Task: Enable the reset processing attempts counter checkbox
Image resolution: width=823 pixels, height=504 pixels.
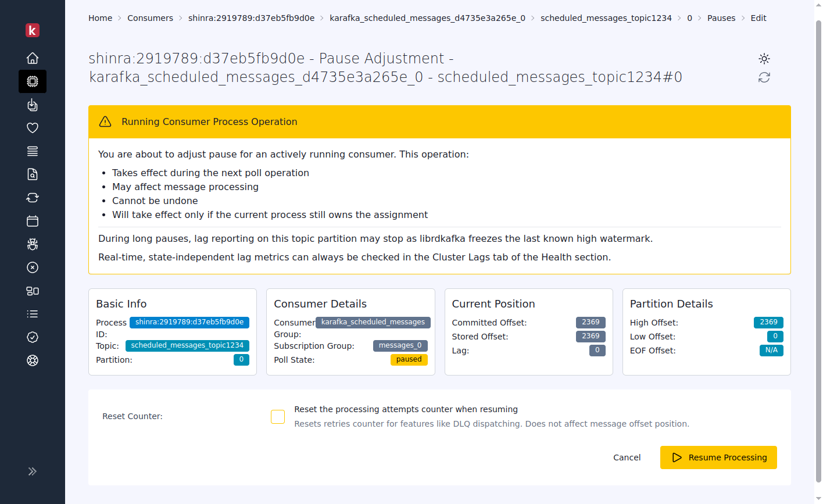Action: click(x=277, y=417)
